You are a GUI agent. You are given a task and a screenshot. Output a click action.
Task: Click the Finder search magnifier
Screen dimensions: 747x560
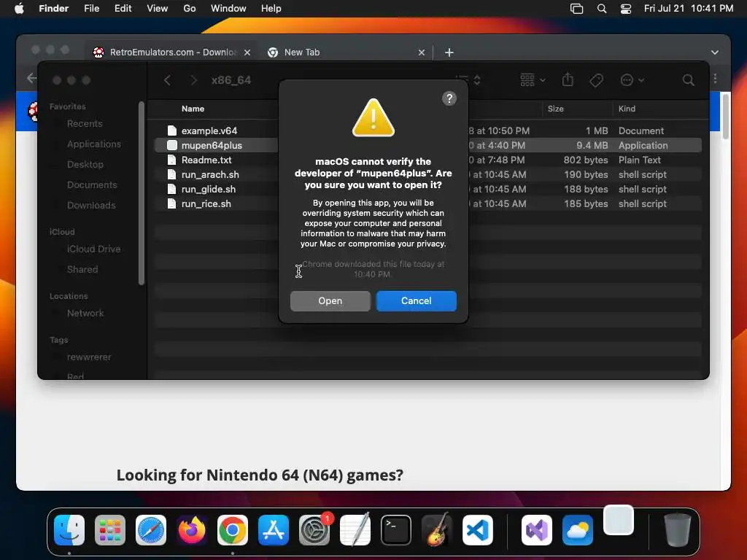688,80
